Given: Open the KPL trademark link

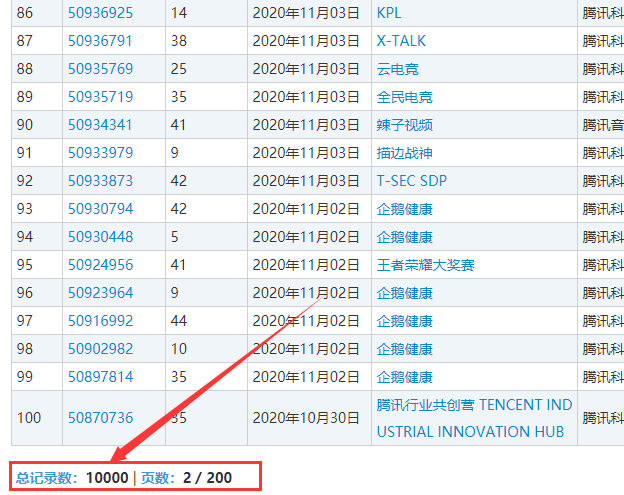Looking at the screenshot, I should click(389, 13).
